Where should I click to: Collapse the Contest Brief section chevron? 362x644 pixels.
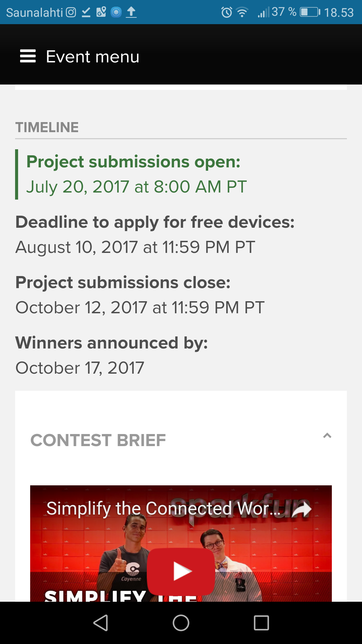[x=327, y=436]
